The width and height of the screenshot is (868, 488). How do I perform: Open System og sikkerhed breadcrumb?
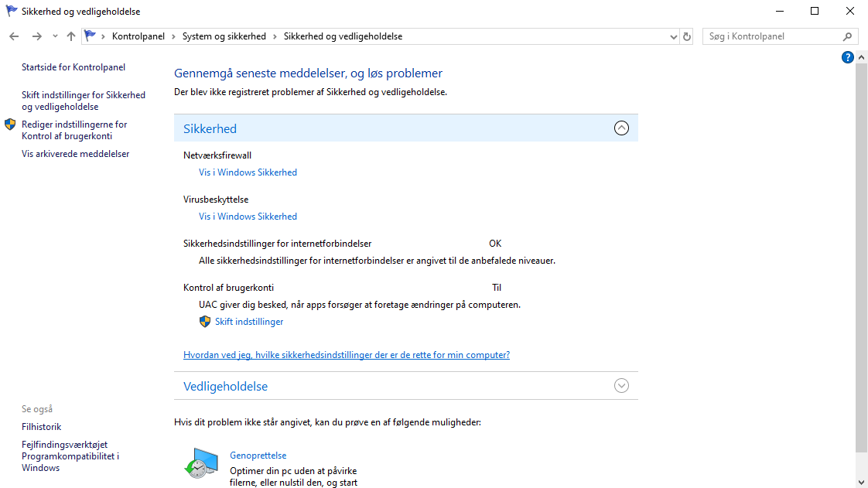[224, 36]
